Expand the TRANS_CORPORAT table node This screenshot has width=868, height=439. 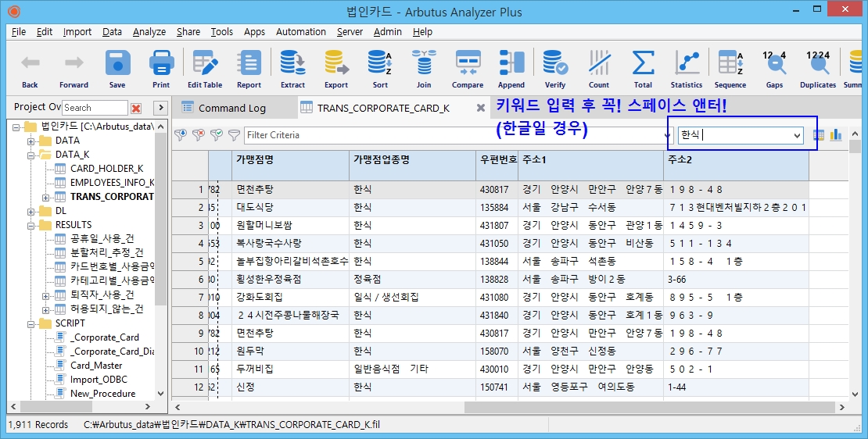(x=46, y=197)
